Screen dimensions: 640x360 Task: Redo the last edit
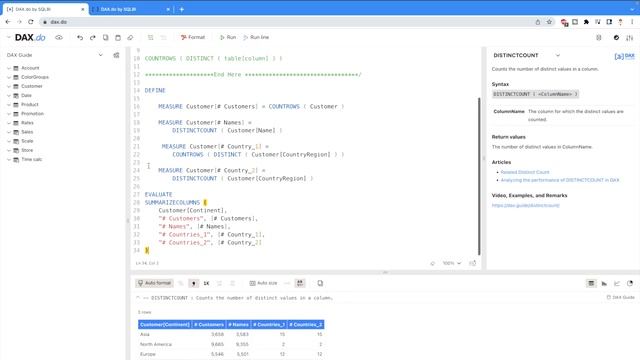click(x=93, y=38)
